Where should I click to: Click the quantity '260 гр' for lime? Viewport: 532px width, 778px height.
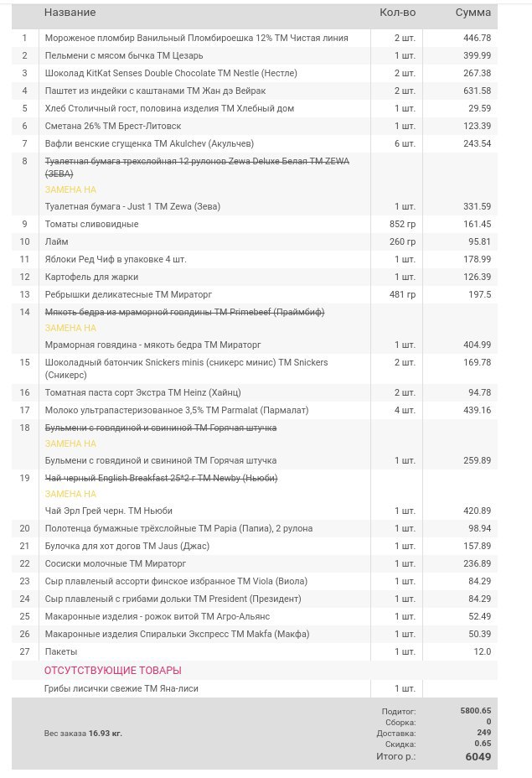(403, 241)
